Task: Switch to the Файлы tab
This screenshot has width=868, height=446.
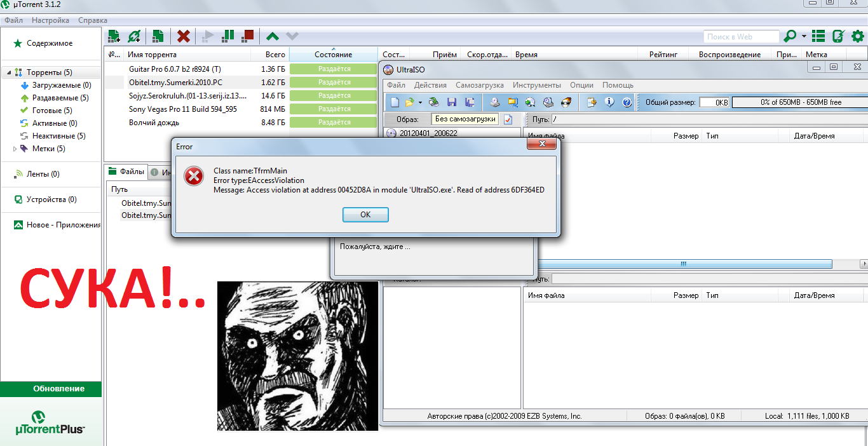Action: click(x=126, y=172)
